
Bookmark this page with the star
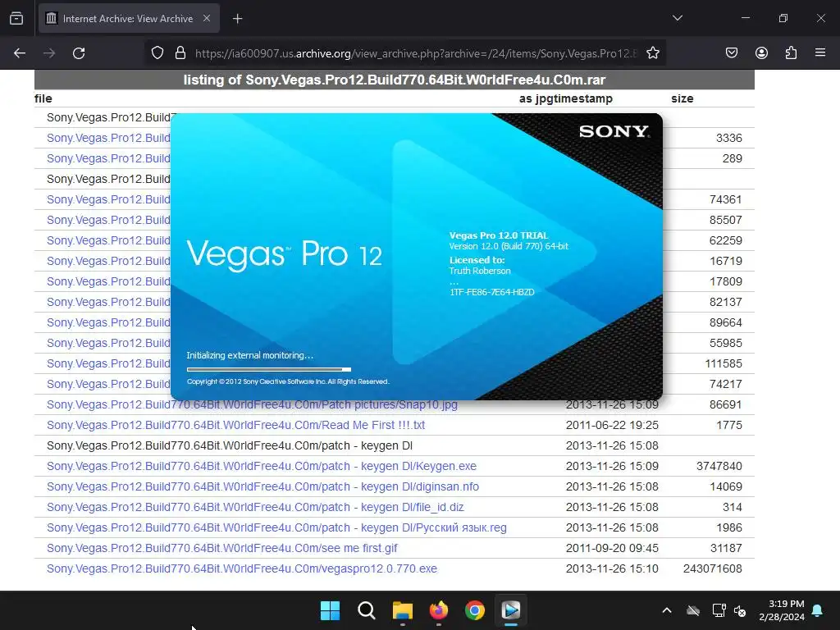pyautogui.click(x=652, y=53)
